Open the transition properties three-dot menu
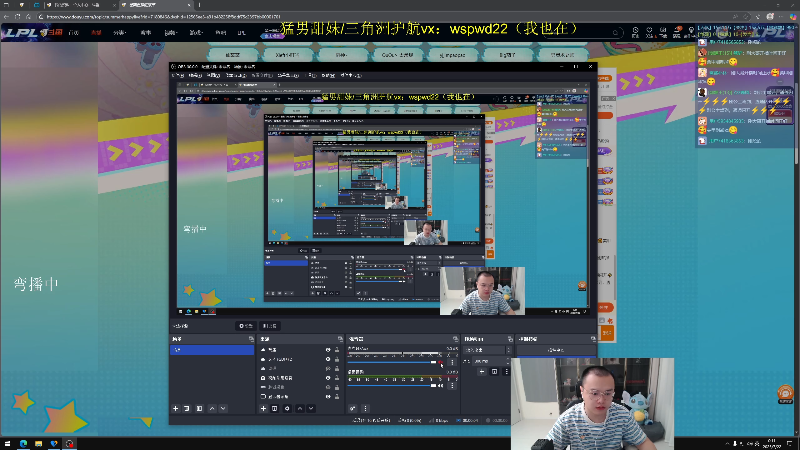800x450 pixels. [506, 372]
